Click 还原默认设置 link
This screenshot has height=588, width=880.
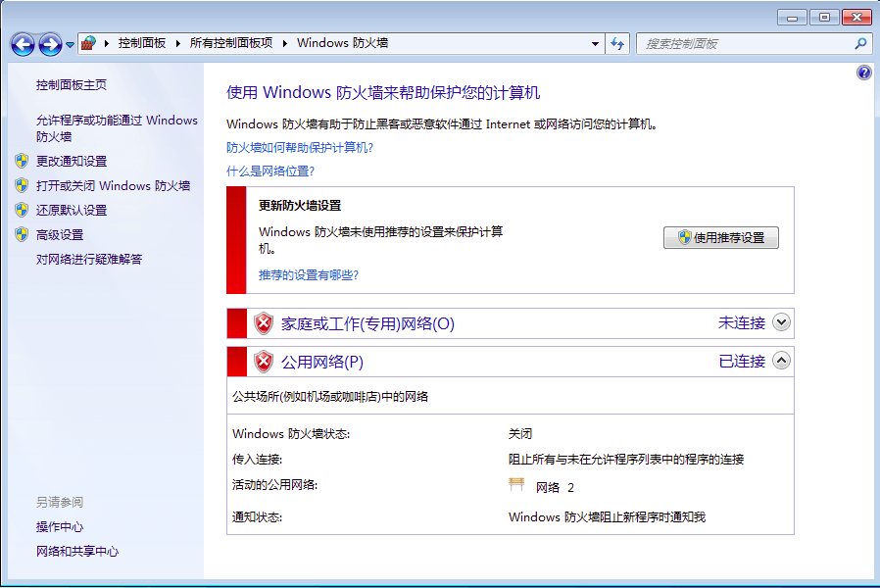point(72,210)
